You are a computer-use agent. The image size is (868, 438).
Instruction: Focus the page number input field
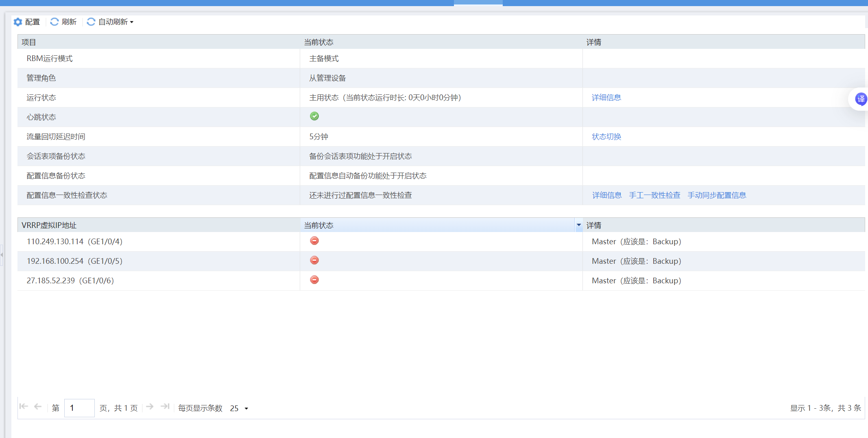pyautogui.click(x=79, y=408)
